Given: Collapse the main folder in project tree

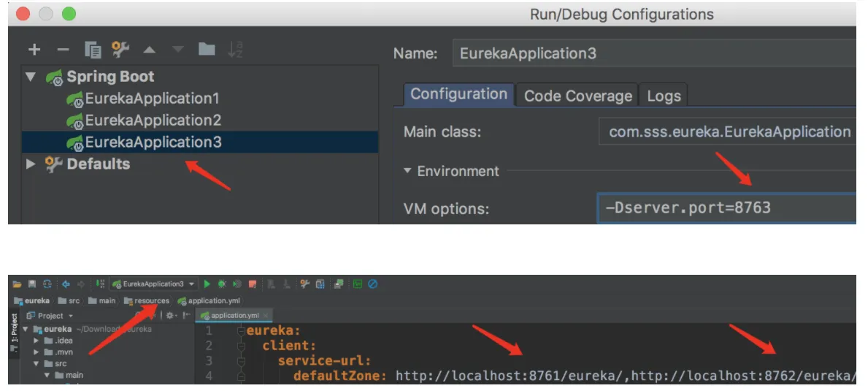Looking at the screenshot, I should click(x=47, y=376).
